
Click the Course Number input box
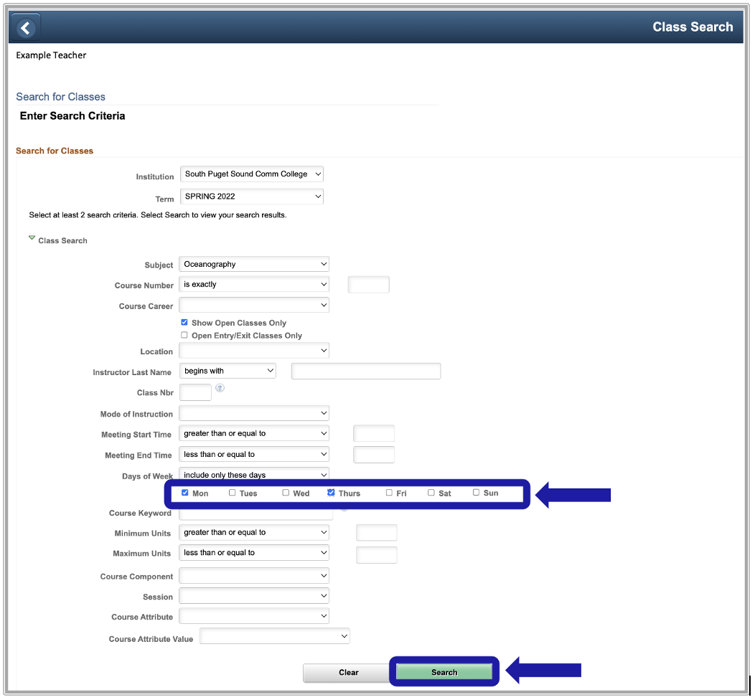tap(368, 285)
